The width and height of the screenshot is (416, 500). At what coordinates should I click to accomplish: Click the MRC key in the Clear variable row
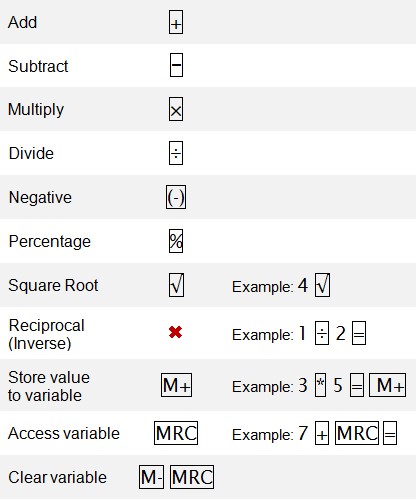click(192, 477)
